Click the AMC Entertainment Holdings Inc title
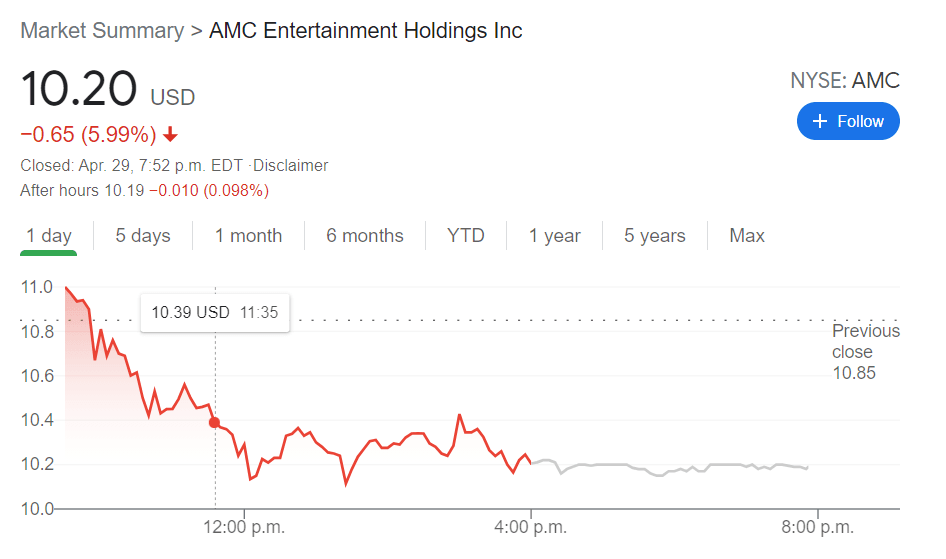 (x=365, y=30)
